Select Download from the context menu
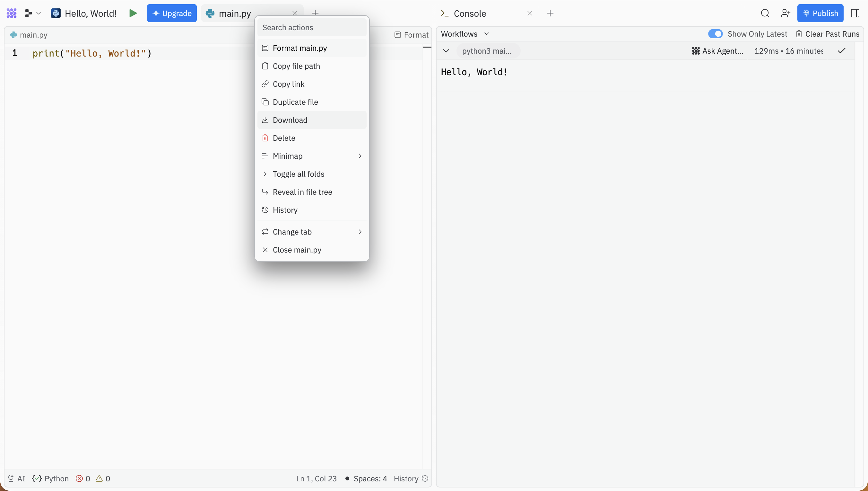Image resolution: width=868 pixels, height=491 pixels. (312, 120)
